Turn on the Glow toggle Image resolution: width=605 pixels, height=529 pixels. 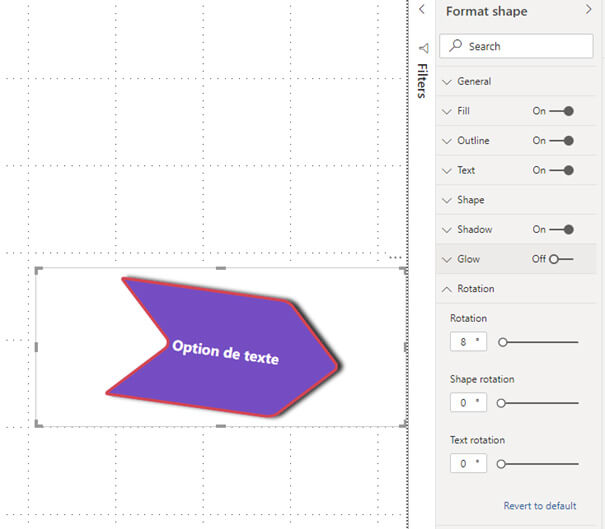[x=561, y=259]
